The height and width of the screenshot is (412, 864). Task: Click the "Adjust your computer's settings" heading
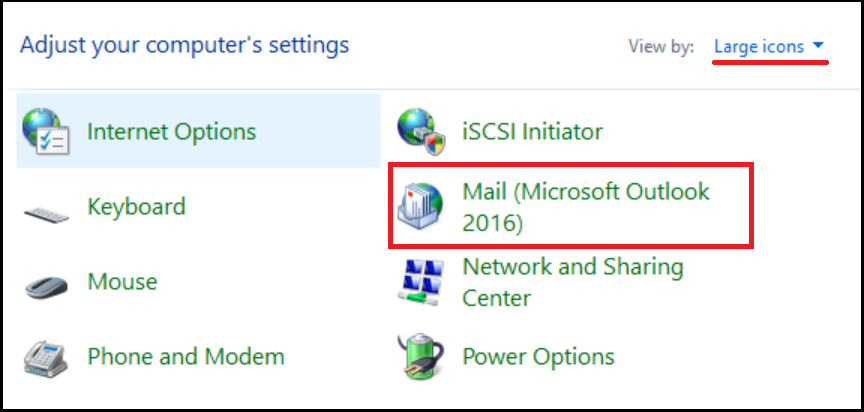(185, 45)
